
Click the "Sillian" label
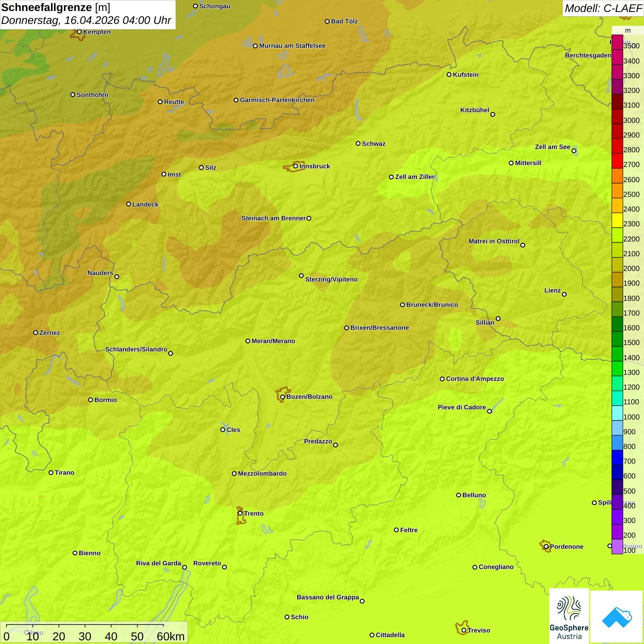pyautogui.click(x=485, y=322)
